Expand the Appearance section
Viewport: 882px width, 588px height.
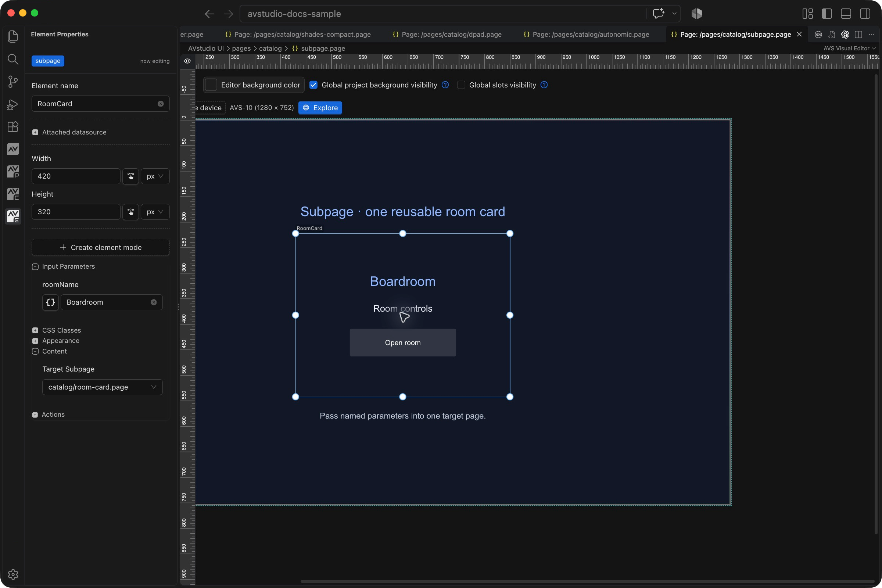click(x=35, y=341)
